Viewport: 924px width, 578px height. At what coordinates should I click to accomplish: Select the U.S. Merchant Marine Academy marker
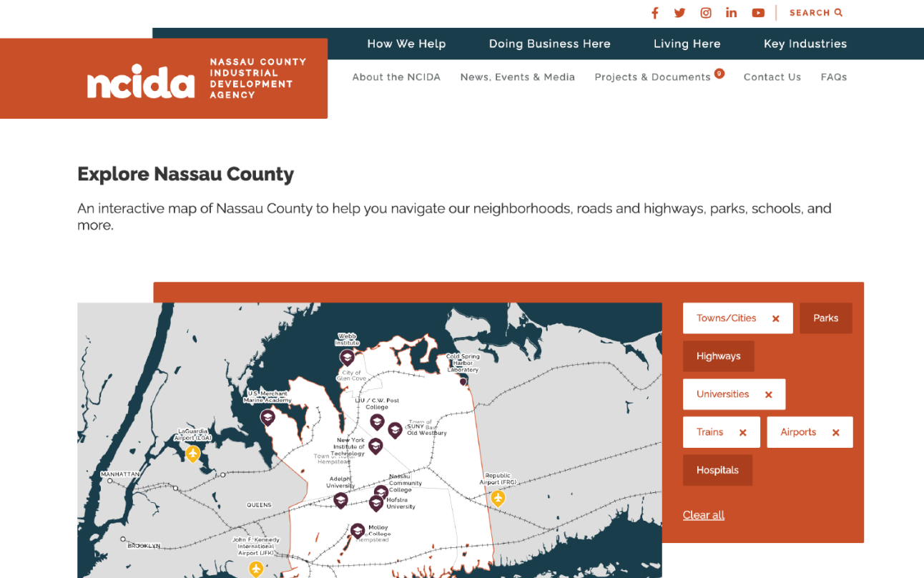(267, 418)
